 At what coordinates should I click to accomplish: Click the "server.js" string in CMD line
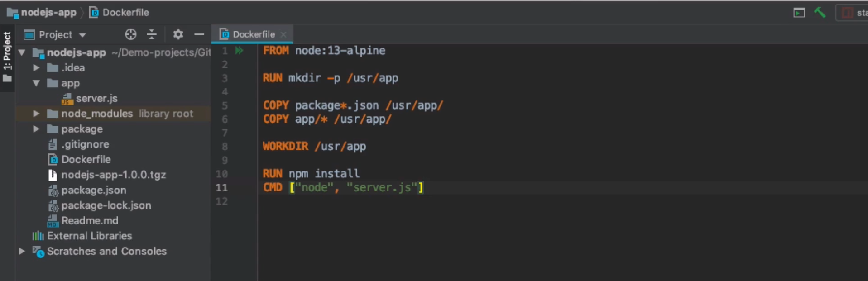[x=382, y=187]
